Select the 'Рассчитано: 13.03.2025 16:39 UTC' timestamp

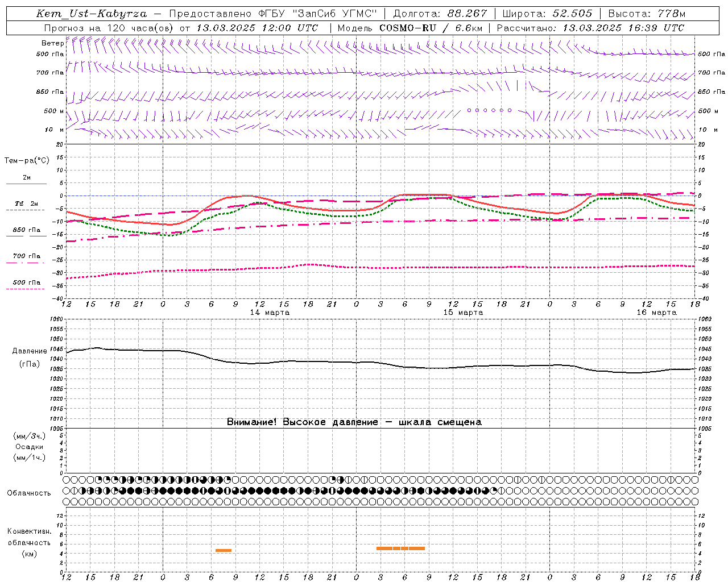tap(590, 28)
